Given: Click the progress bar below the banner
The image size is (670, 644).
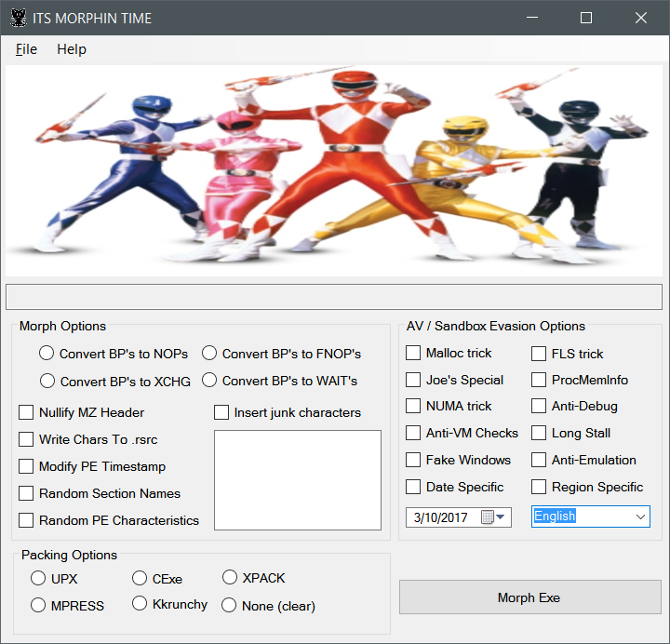Looking at the screenshot, I should 334,297.
